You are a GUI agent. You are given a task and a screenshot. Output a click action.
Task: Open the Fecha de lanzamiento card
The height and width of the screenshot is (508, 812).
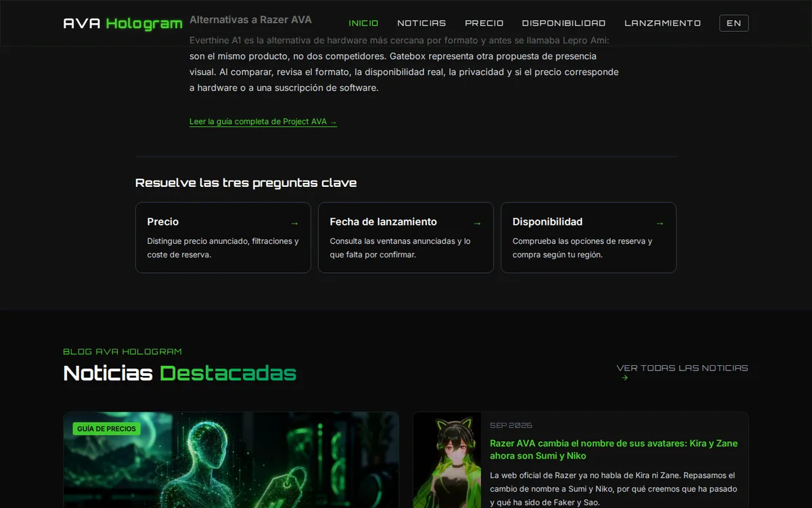coord(406,238)
